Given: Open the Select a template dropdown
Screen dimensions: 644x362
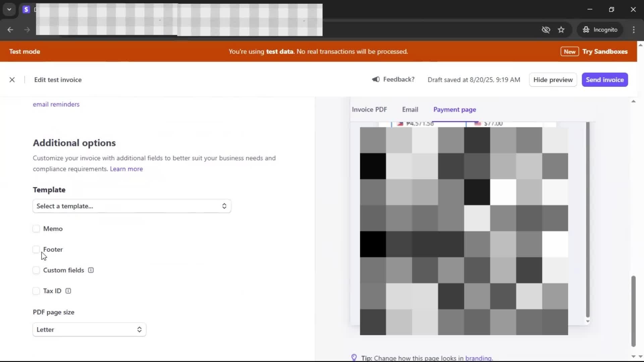Looking at the screenshot, I should [x=131, y=206].
